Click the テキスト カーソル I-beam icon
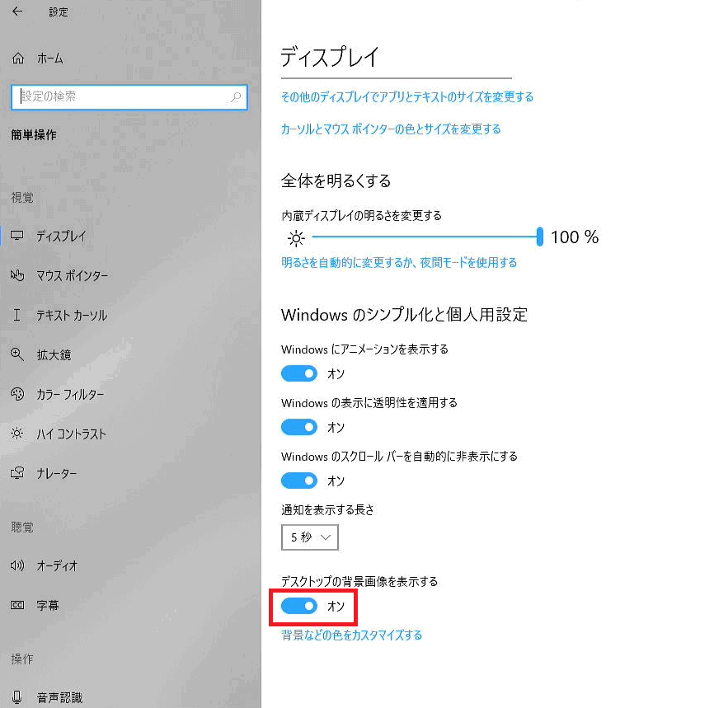 [16, 315]
